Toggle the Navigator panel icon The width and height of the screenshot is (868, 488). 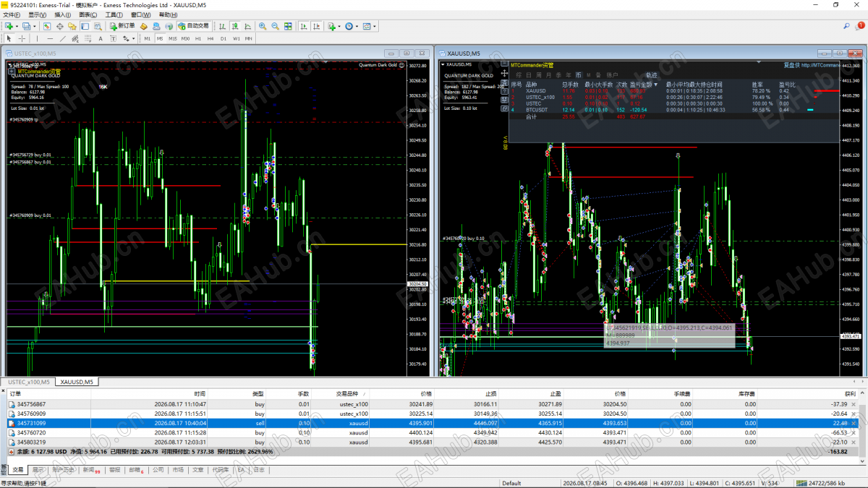72,26
